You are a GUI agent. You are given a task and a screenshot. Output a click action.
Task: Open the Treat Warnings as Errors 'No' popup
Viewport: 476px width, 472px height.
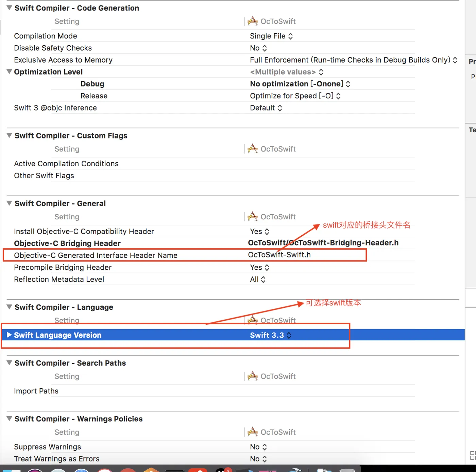[x=258, y=459]
